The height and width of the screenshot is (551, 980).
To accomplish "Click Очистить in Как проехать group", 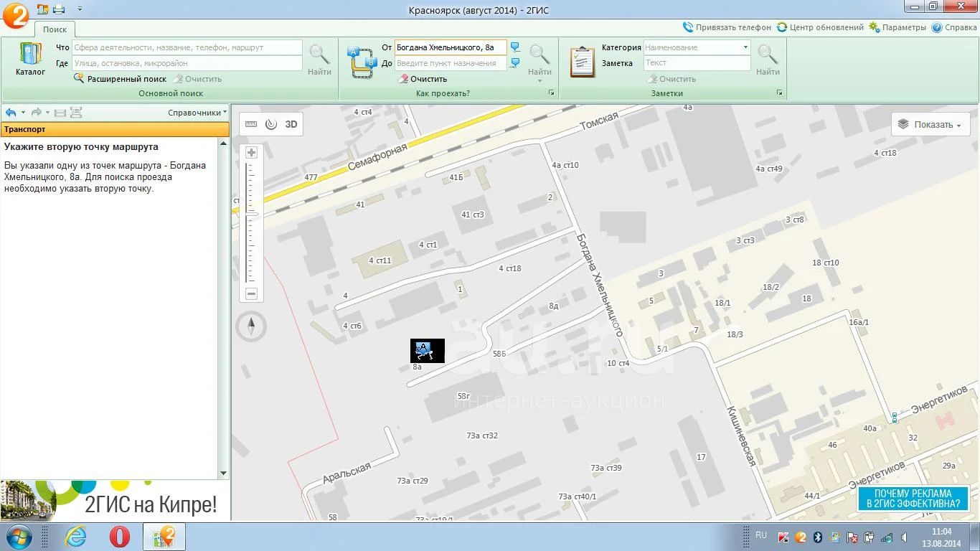I will (423, 79).
